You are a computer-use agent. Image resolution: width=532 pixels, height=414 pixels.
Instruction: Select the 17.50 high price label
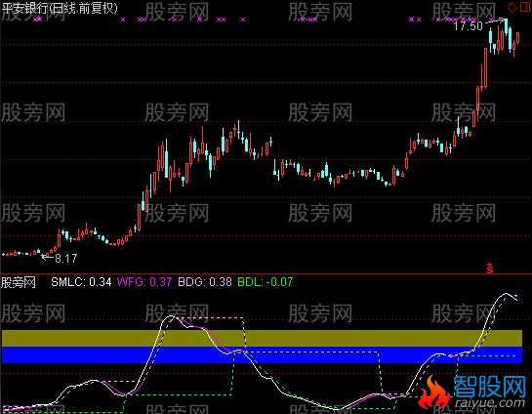[469, 25]
